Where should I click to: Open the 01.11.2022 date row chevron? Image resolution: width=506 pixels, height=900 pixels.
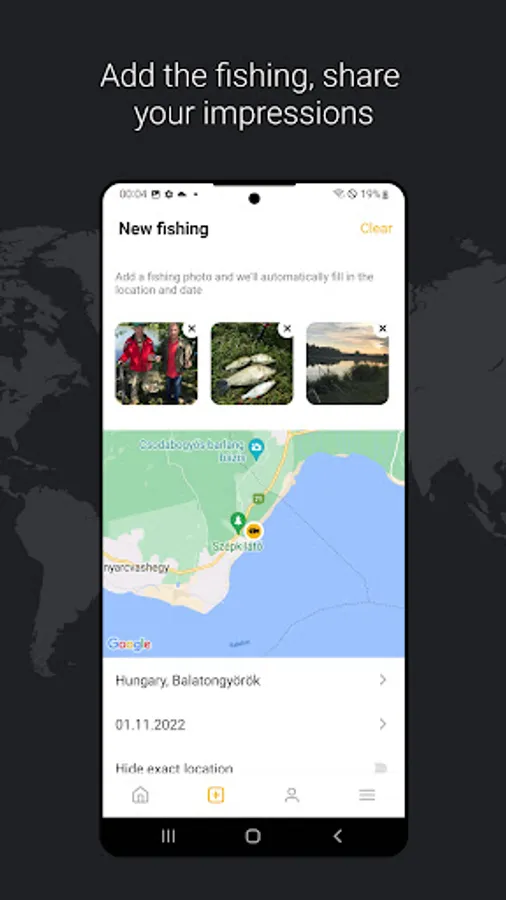(383, 724)
